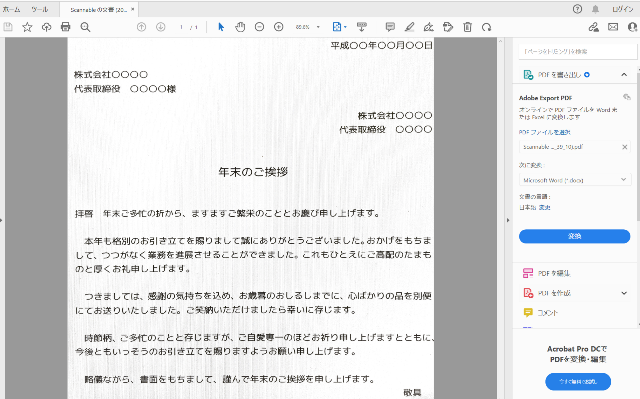Send file by email envelope icon
This screenshot has height=399, width=640.
tap(613, 27)
